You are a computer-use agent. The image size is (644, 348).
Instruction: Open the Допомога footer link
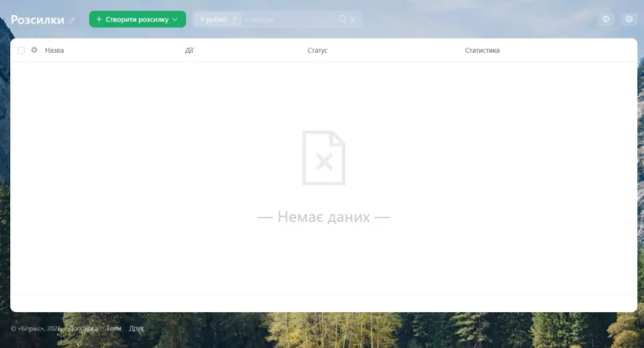click(83, 329)
